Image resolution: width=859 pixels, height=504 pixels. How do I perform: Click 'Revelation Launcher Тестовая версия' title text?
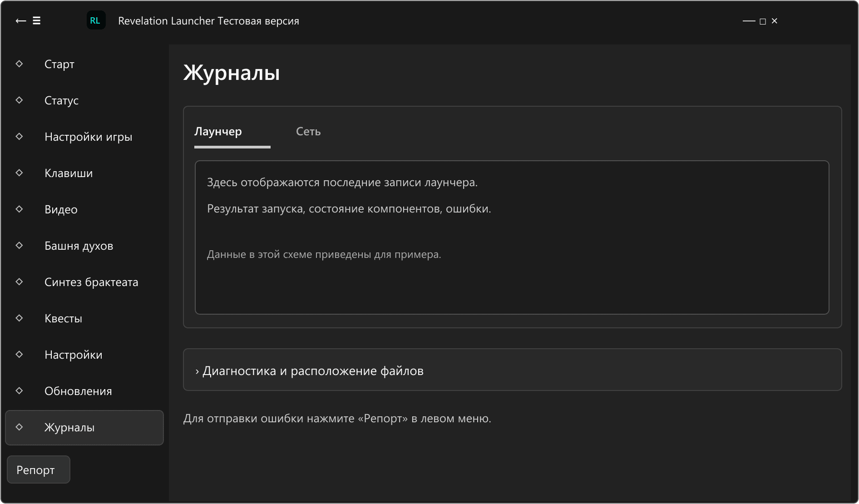pos(208,21)
